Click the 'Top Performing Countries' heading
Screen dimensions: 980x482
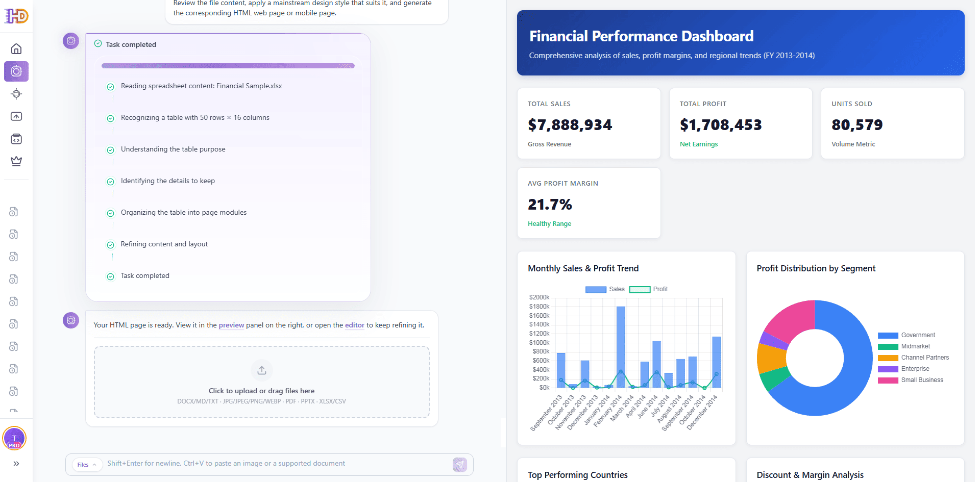[578, 475]
